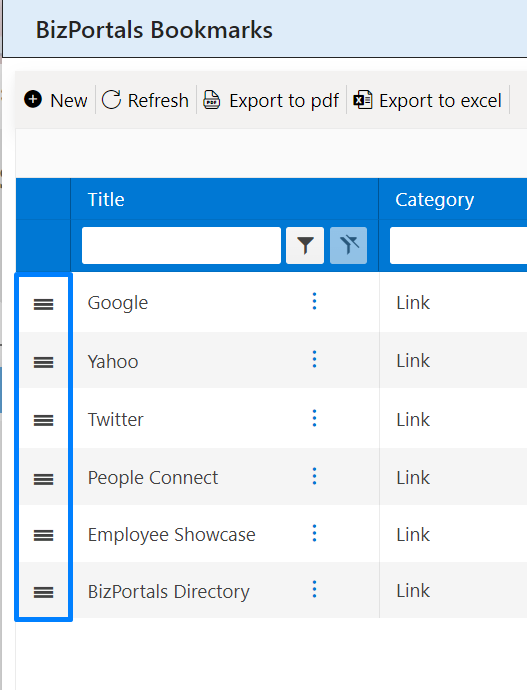Refresh the bookmarks list

click(146, 100)
